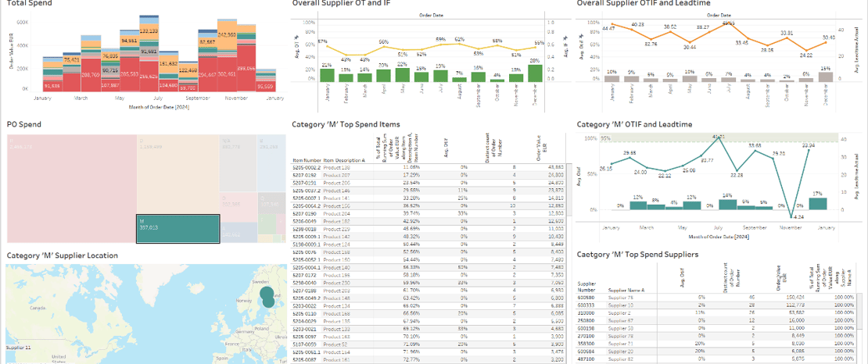Click the 43,860 order value cell
This screenshot has width=868, height=364.
pos(556,166)
